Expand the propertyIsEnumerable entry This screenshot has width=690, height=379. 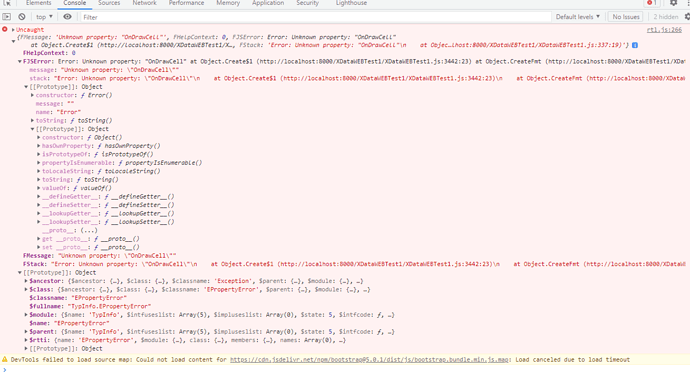pos(39,162)
